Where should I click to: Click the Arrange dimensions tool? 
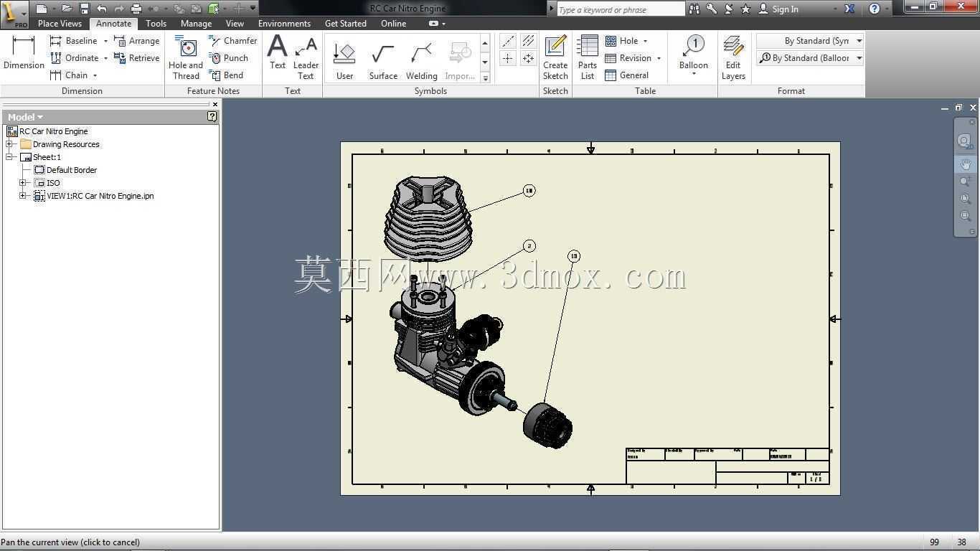tap(136, 41)
